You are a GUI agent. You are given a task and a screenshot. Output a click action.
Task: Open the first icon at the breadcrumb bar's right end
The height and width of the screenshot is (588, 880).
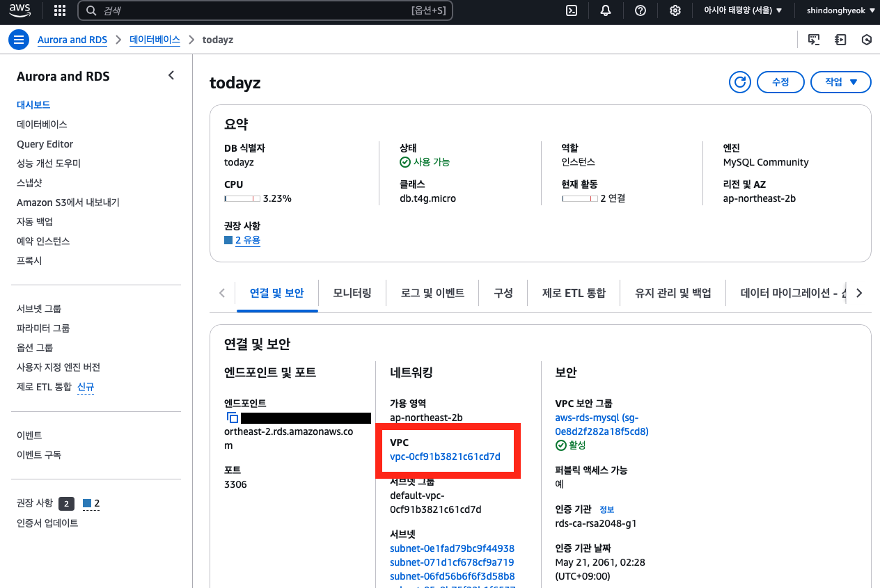click(x=813, y=40)
